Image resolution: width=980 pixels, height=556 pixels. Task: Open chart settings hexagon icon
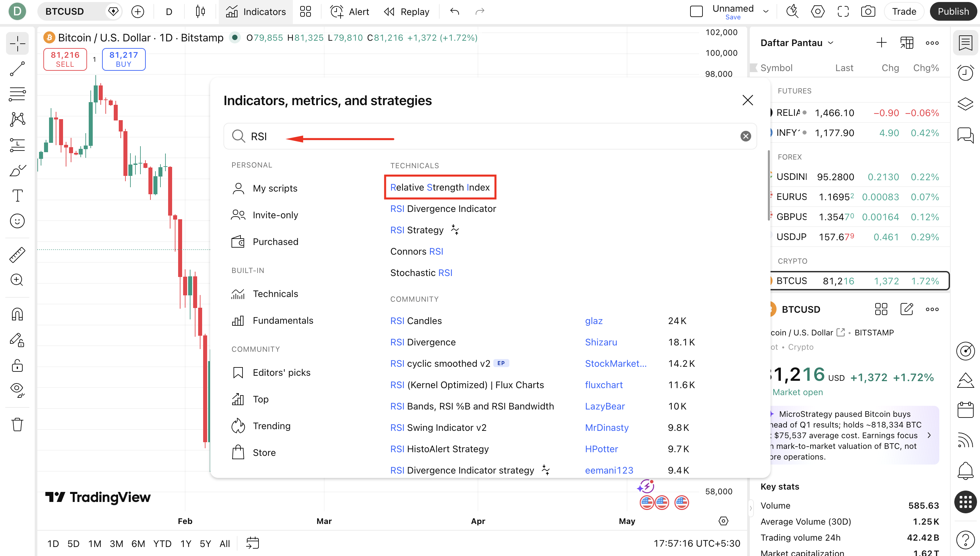[818, 11]
